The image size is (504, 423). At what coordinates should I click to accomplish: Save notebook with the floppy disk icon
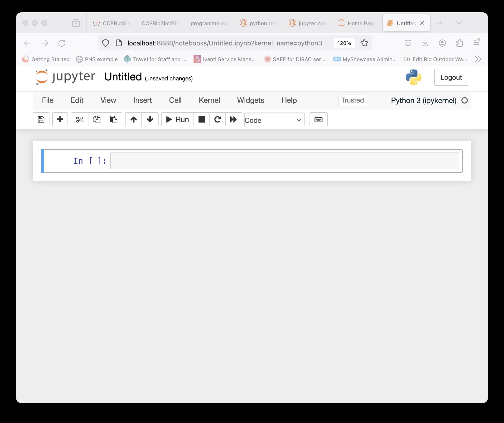click(41, 119)
